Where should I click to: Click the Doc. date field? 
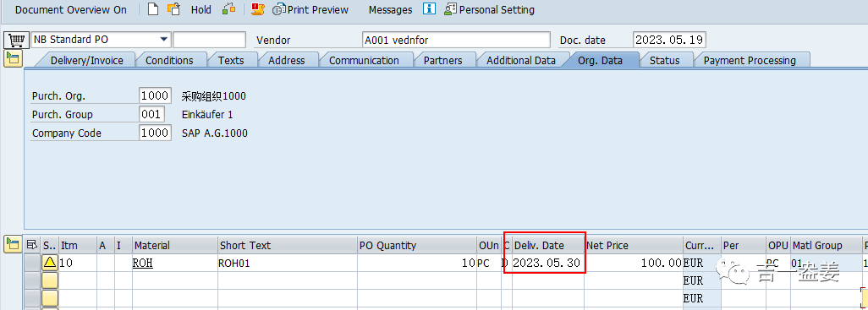pyautogui.click(x=669, y=40)
